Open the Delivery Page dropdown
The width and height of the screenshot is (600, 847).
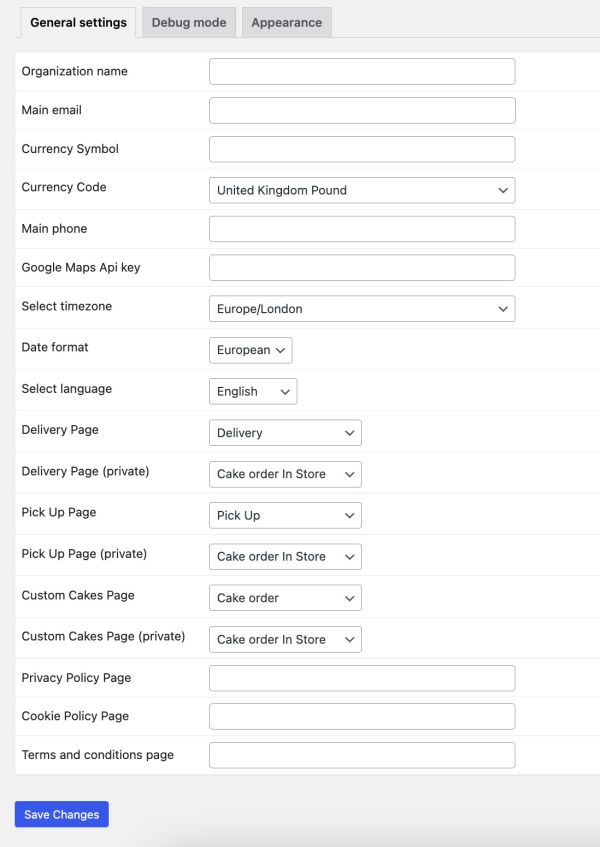284,433
